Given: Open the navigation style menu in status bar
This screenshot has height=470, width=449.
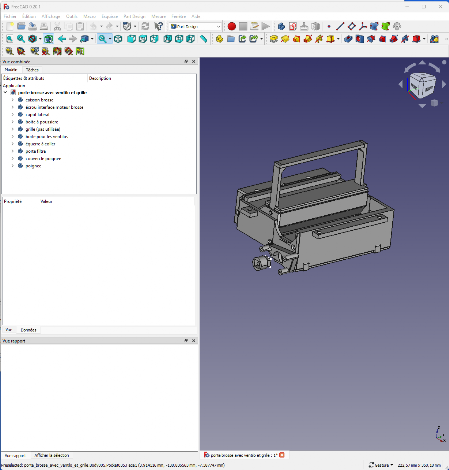Looking at the screenshot, I should click(x=381, y=465).
